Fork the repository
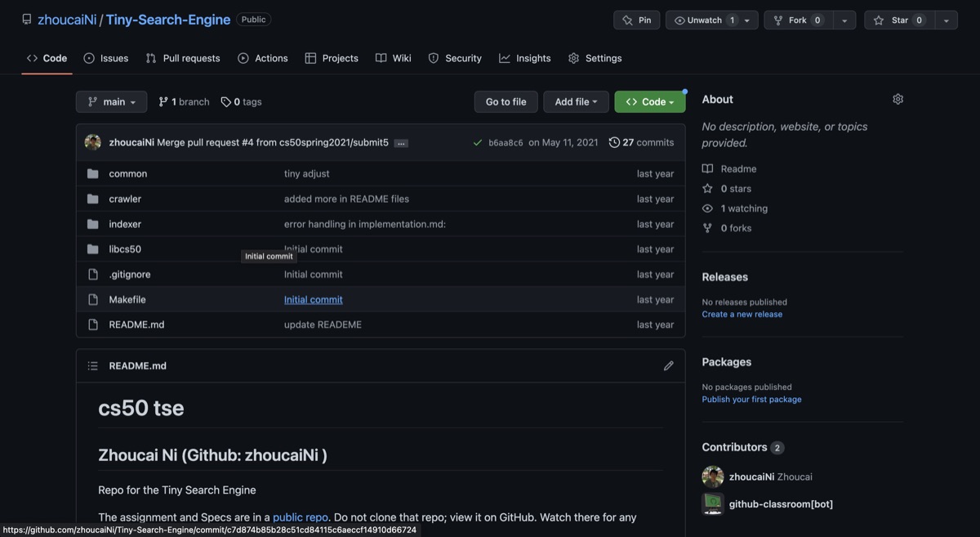This screenshot has height=537, width=980. pos(799,20)
